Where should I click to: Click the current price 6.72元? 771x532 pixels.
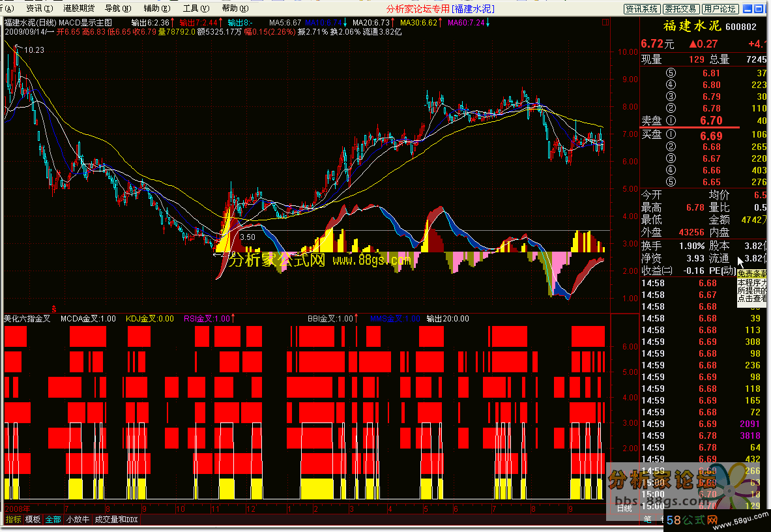[x=658, y=44]
